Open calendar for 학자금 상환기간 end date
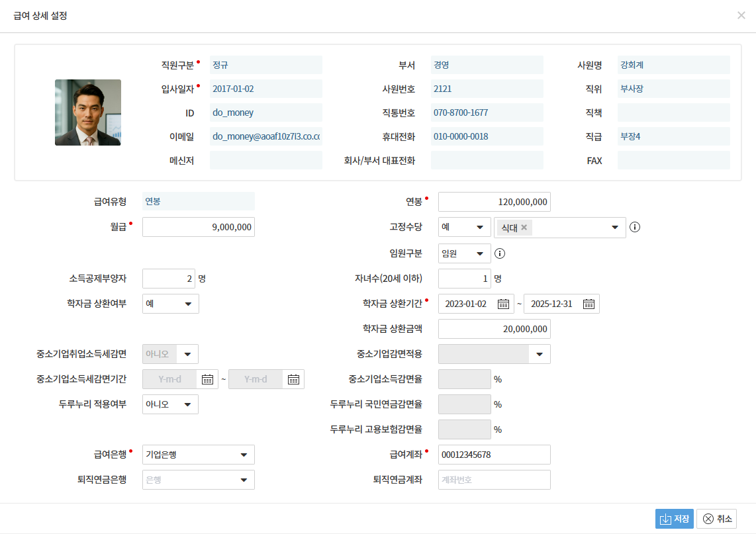This screenshot has height=534, width=756. click(x=589, y=304)
